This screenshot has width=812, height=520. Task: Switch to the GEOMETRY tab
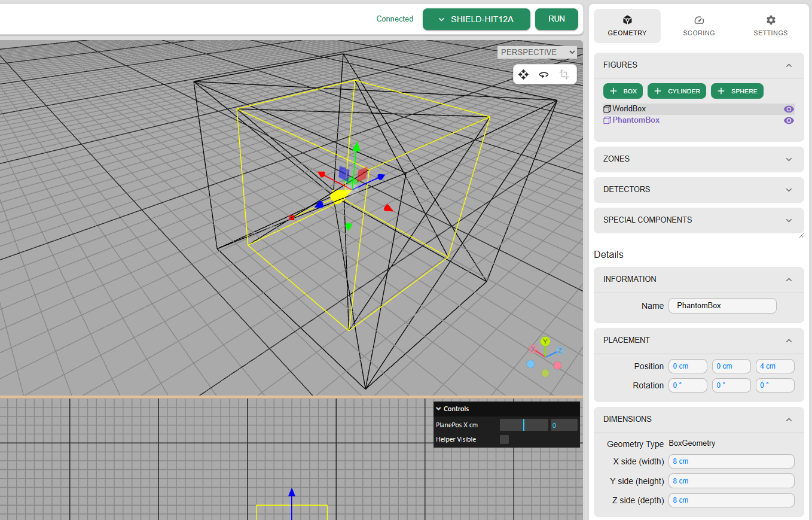tap(627, 26)
